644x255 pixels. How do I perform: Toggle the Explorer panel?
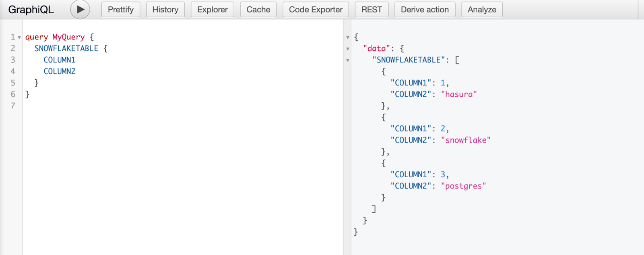[213, 10]
